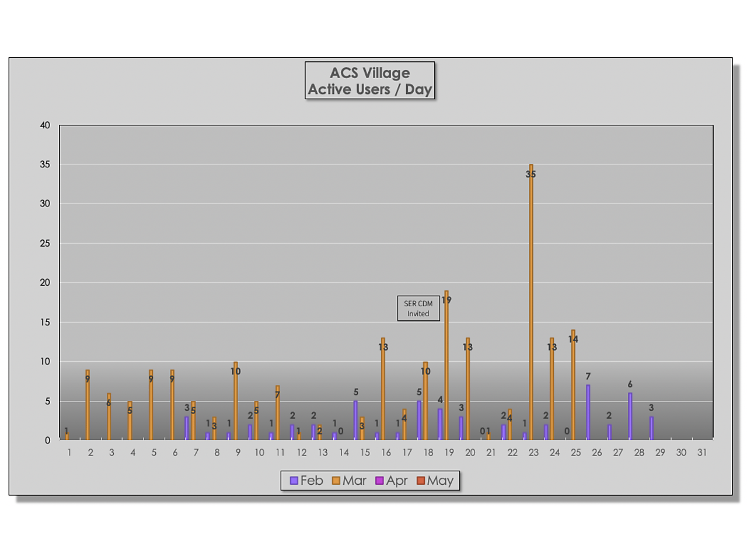
Task: Select the y-axis value 40
Action: pyautogui.click(x=45, y=125)
